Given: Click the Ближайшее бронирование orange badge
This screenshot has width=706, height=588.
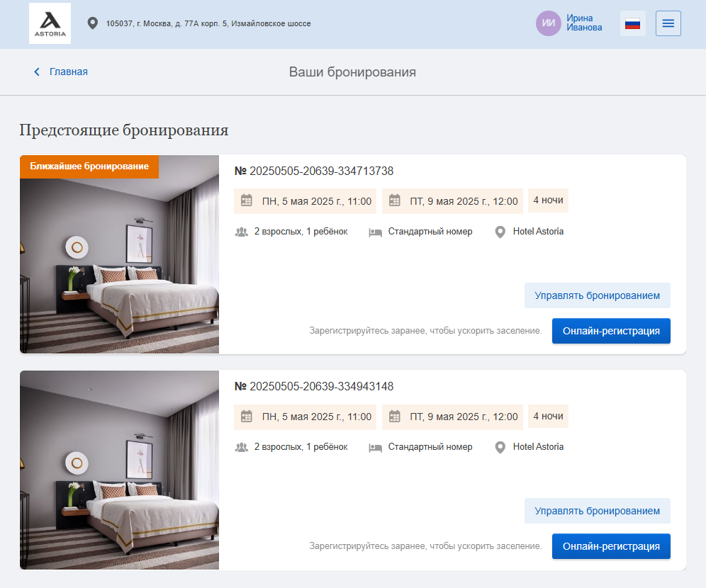Looking at the screenshot, I should pyautogui.click(x=89, y=166).
